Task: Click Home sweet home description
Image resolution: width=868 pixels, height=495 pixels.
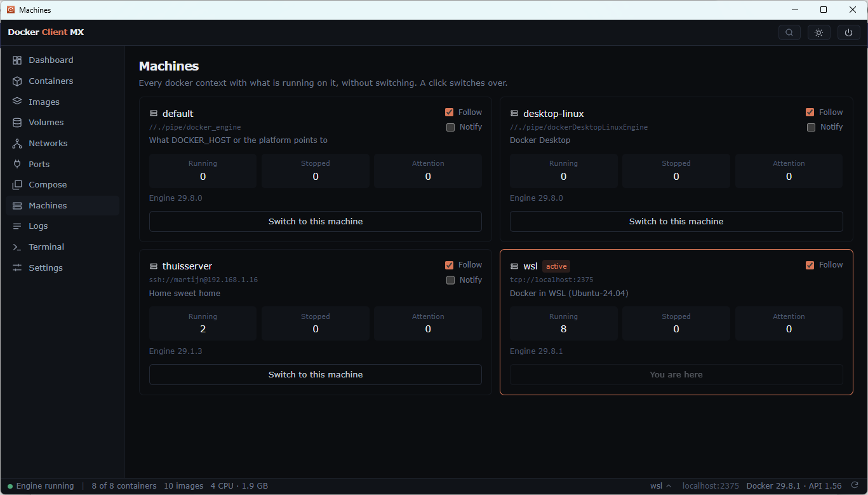Action: pyautogui.click(x=185, y=294)
